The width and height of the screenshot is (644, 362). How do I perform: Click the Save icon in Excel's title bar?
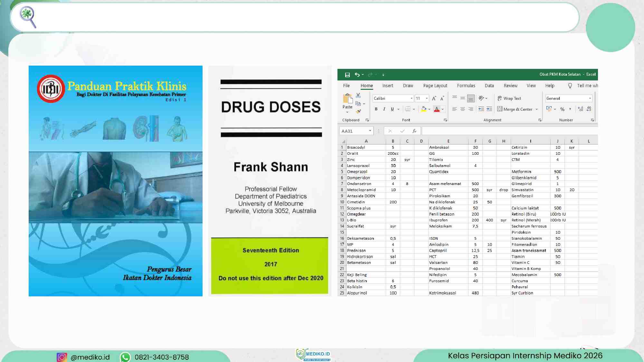347,75
